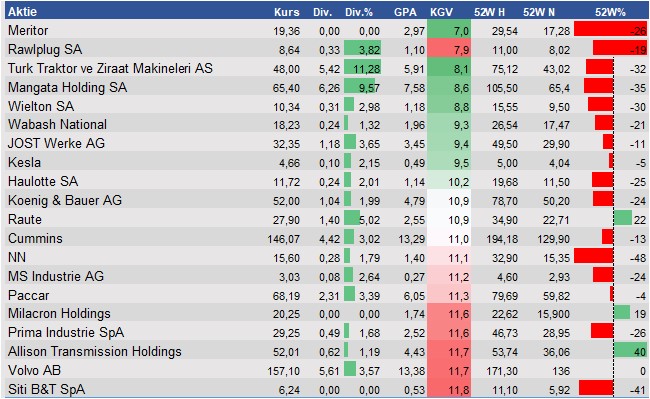The image size is (650, 399).
Task: Open Turk Traktor ve Ziraat Makineleri AS
Action: 110,68
